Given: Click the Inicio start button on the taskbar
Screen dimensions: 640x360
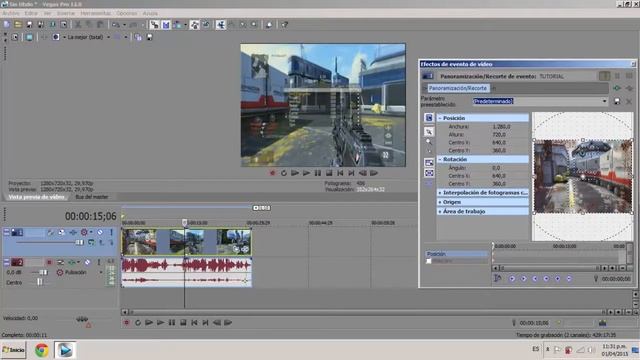Looking at the screenshot, I should [x=13, y=350].
